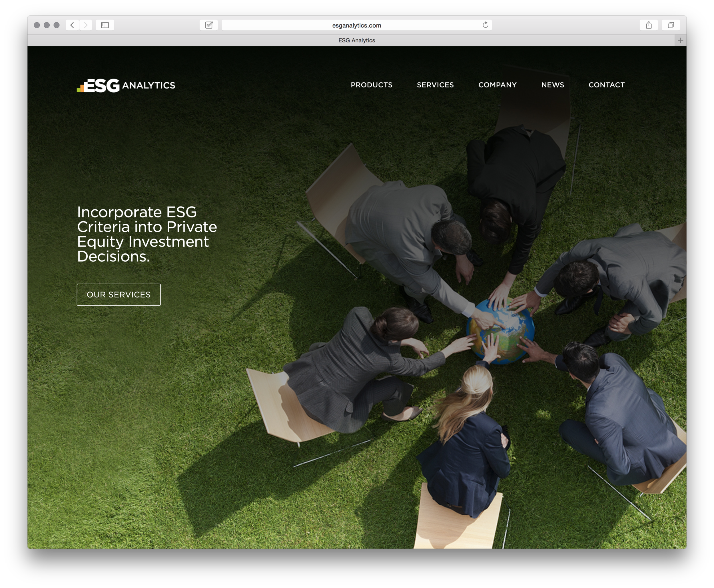Viewport: 714px width, 588px height.
Task: Open the Company navigation link
Action: click(x=497, y=85)
